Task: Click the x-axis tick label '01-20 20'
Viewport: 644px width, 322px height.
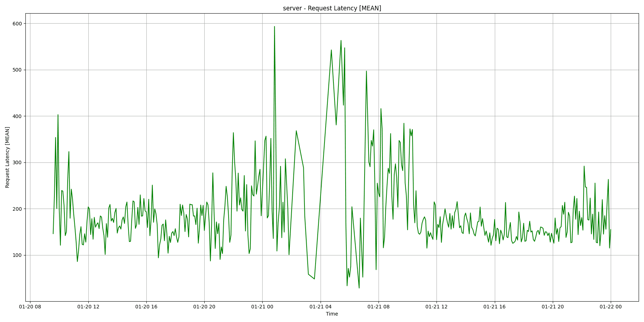Action: pyautogui.click(x=204, y=307)
